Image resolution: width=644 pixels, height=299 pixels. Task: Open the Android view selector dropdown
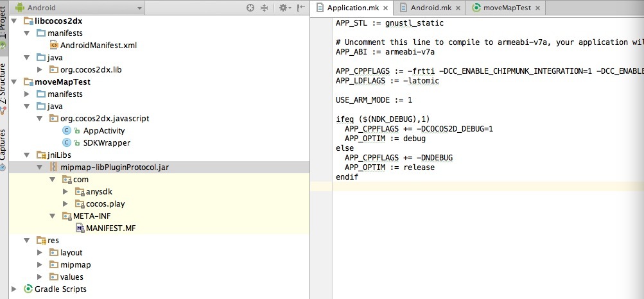(78, 8)
